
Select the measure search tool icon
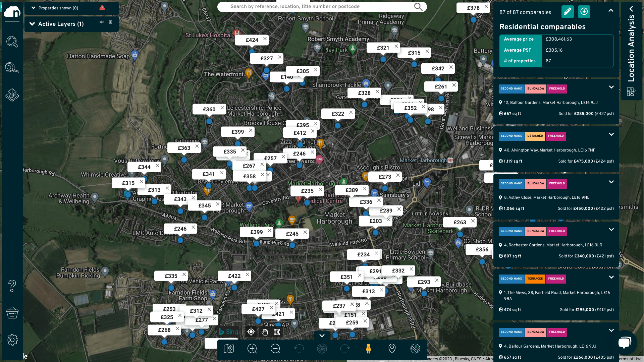pos(12,68)
